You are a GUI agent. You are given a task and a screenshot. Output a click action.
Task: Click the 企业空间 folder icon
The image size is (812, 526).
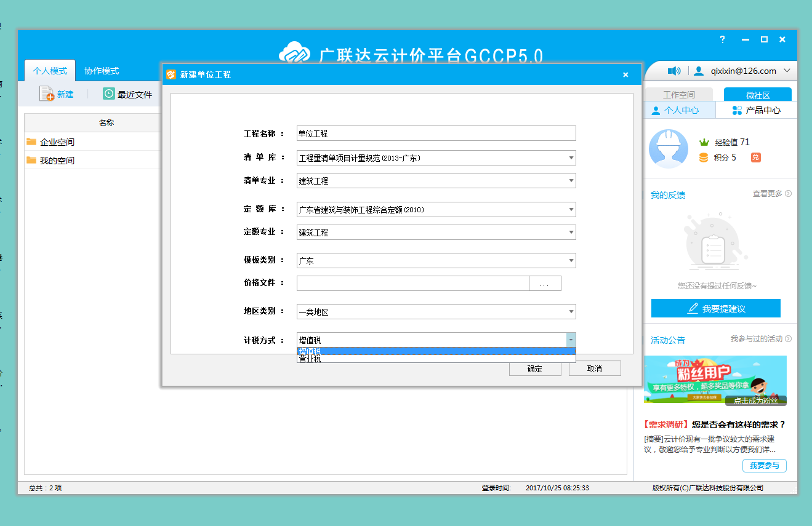click(31, 141)
